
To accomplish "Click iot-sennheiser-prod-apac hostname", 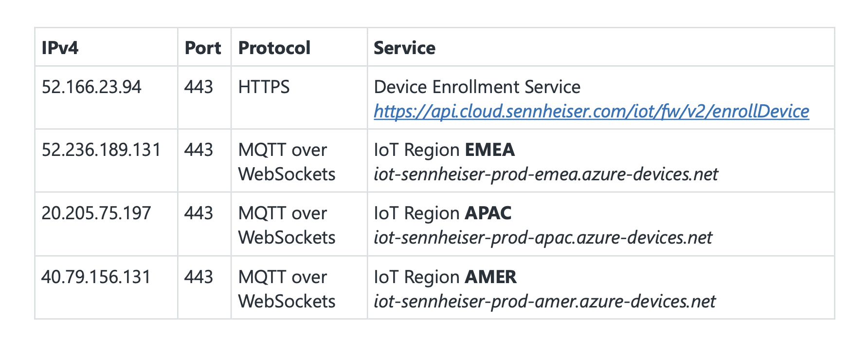I will [542, 238].
